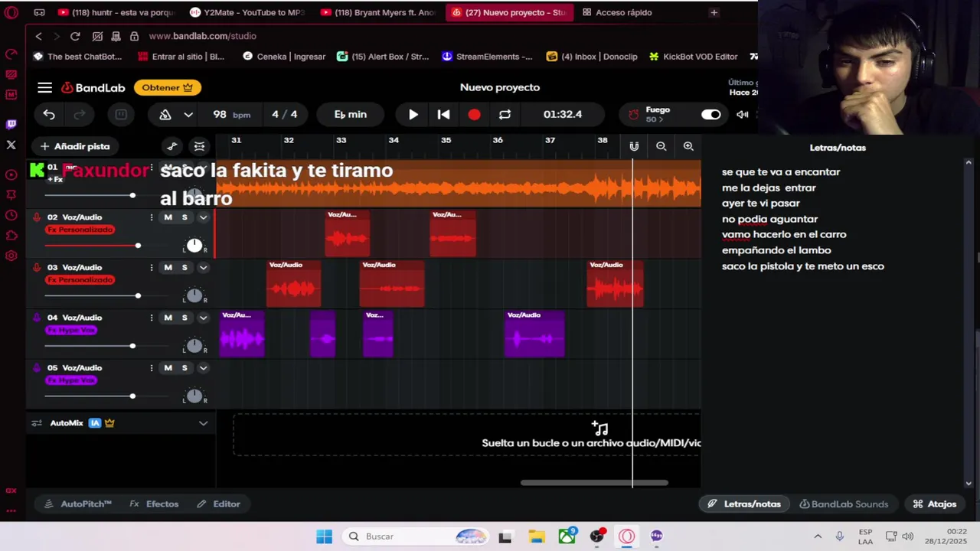Click the master volume speaker icon
Screen dimensions: 980x551
click(x=742, y=115)
